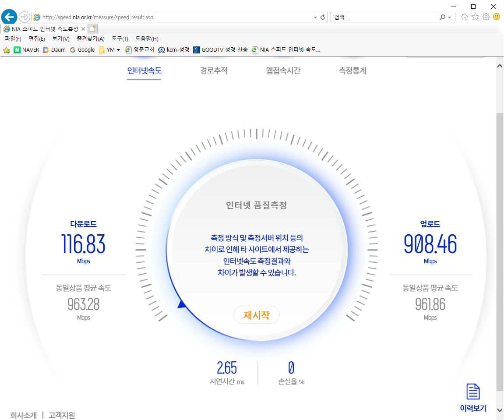Open the Tools gear icon
Viewport: 504px width, 420px height.
point(486,17)
